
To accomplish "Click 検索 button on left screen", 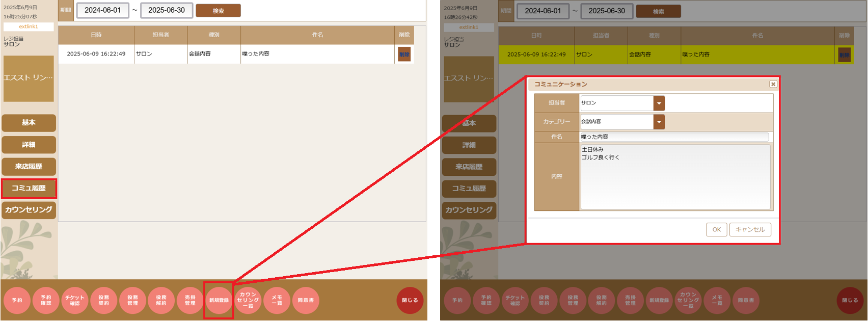I will [x=218, y=11].
